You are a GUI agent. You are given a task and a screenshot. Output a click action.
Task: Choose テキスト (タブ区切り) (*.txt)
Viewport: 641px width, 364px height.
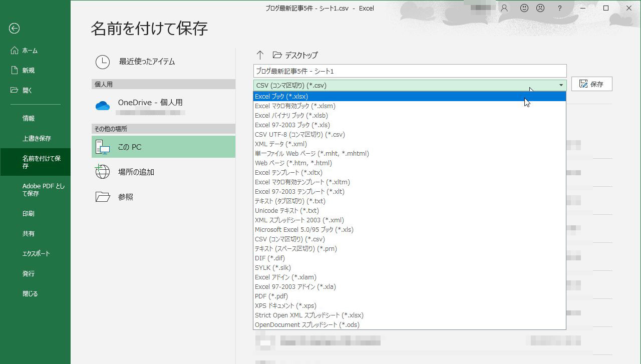click(x=410, y=201)
